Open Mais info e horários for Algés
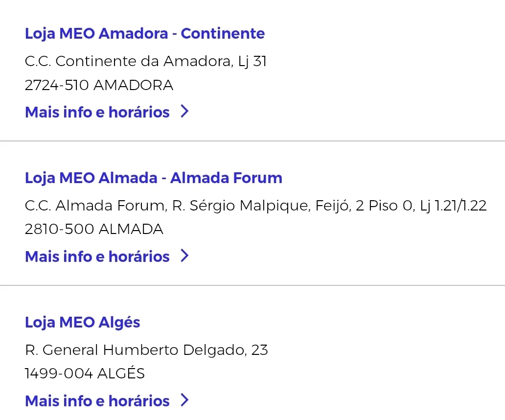The image size is (505, 420). [97, 401]
